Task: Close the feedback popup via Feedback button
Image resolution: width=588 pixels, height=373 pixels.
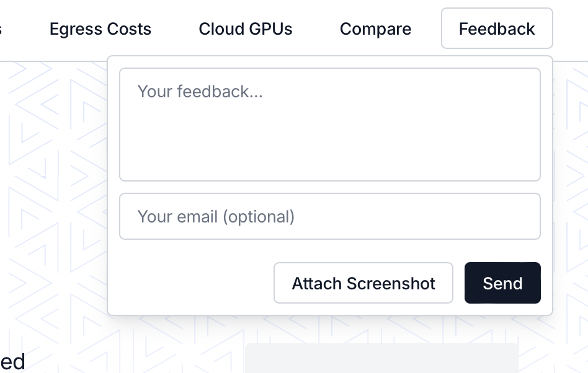Action: pyautogui.click(x=496, y=29)
